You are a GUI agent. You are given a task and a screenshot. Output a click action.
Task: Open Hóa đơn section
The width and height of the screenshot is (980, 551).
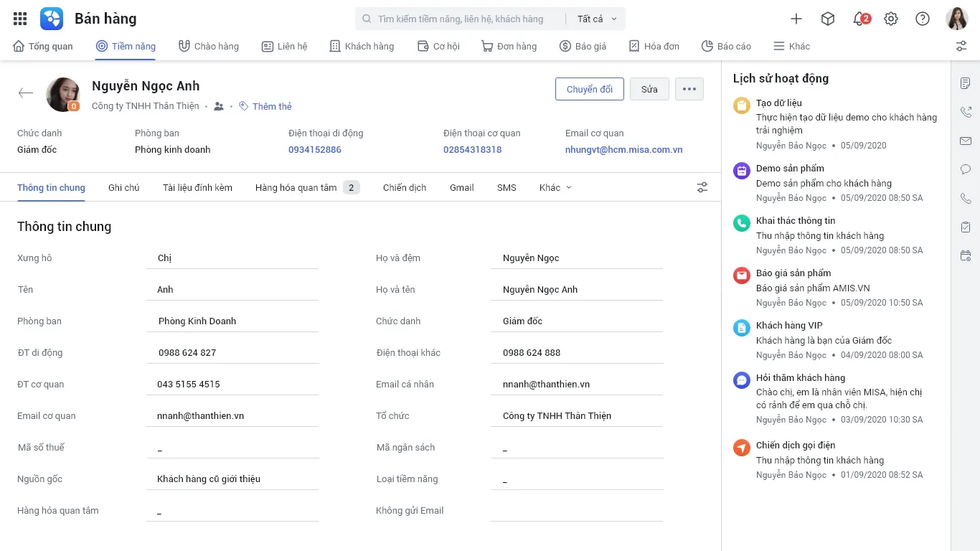pyautogui.click(x=654, y=46)
